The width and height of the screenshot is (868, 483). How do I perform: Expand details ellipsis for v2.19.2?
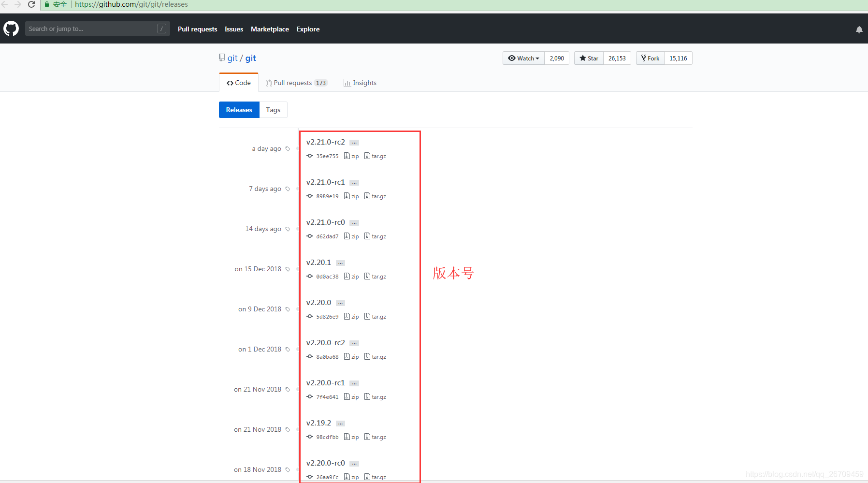[340, 424]
